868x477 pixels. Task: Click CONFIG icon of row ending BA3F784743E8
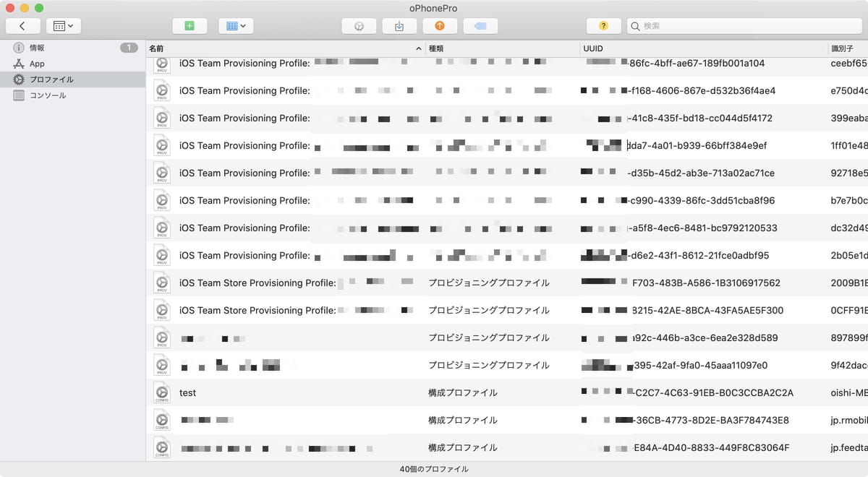162,420
